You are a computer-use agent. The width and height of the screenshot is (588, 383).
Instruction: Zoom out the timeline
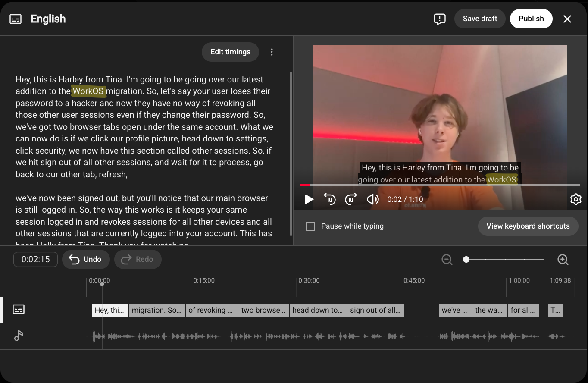click(447, 260)
